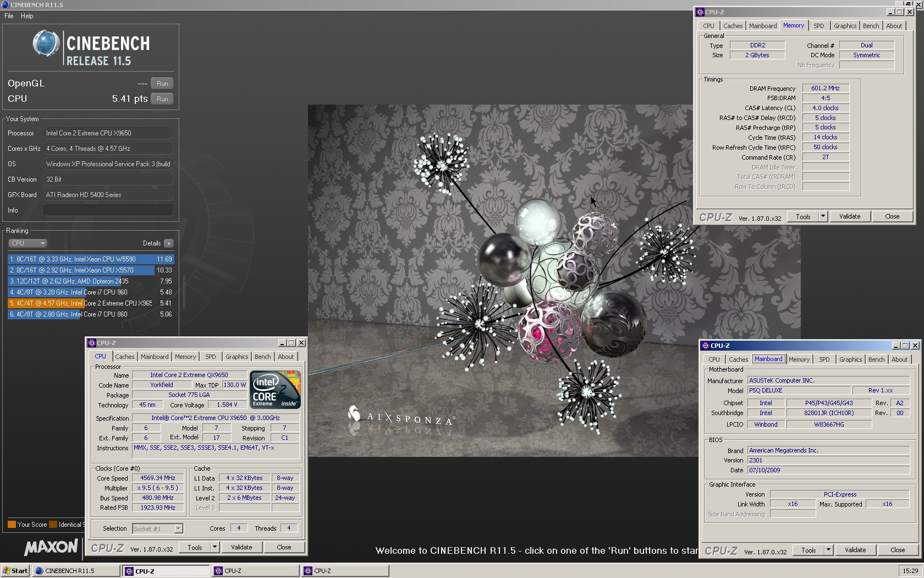Image resolution: width=924 pixels, height=578 pixels.
Task: Select ranking row Core i7 CPU 860
Action: [x=91, y=314]
